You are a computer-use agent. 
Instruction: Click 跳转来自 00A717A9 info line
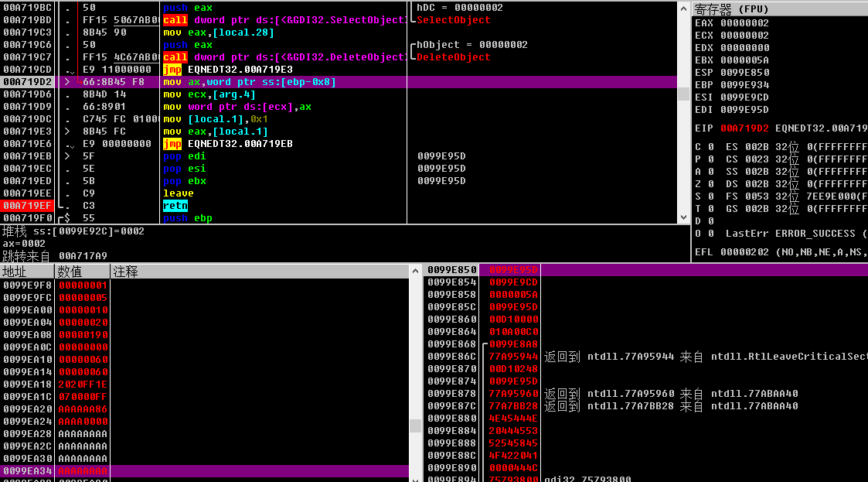click(54, 256)
